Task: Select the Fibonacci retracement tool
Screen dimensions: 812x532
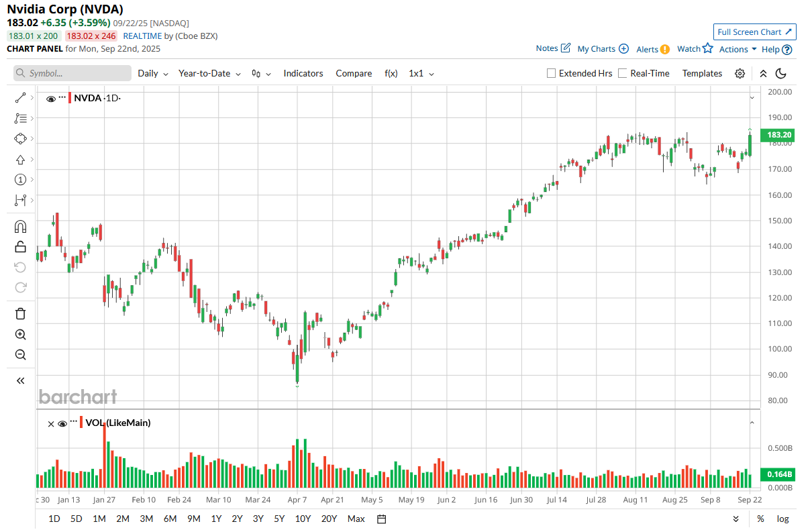Action: pyautogui.click(x=20, y=118)
